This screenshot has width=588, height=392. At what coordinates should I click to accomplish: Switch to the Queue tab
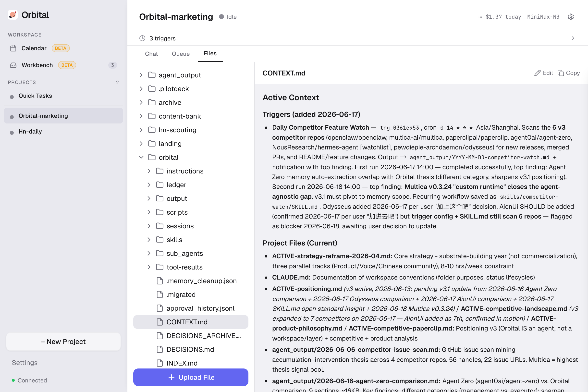point(181,54)
